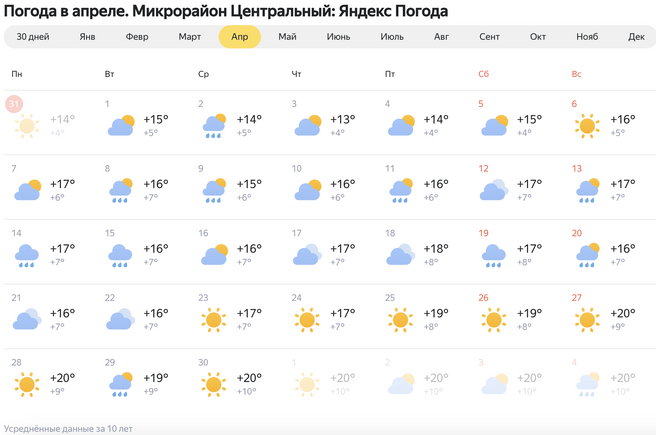Switch to the Сент month tab
Image resolution: width=656 pixels, height=435 pixels.
[x=489, y=37]
